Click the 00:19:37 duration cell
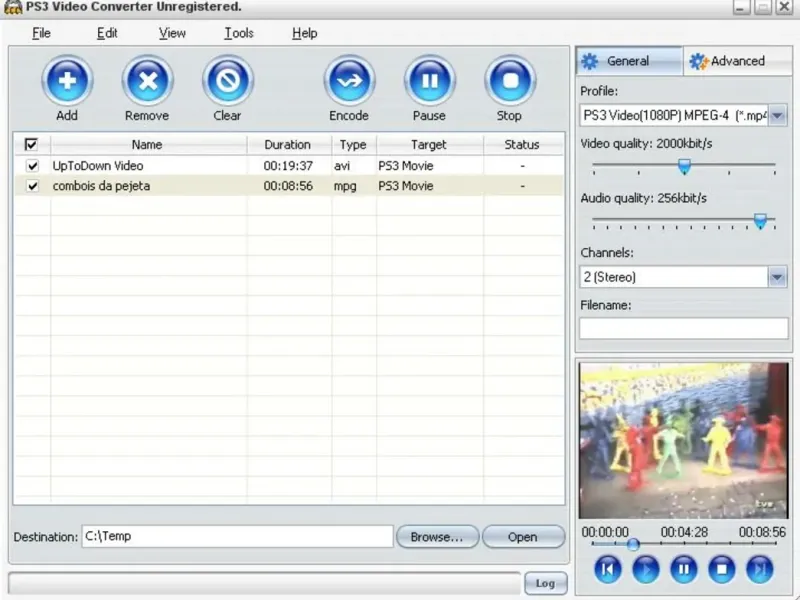Viewport: 800px width, 600px height. [x=288, y=166]
